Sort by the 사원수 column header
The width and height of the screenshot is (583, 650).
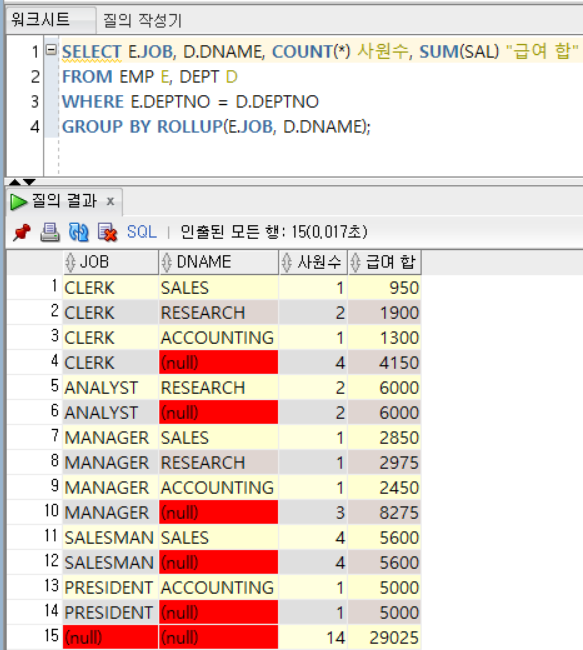pos(313,262)
